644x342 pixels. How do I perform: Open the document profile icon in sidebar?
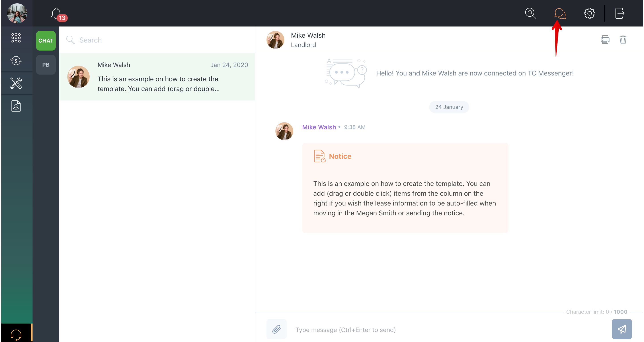coord(16,106)
